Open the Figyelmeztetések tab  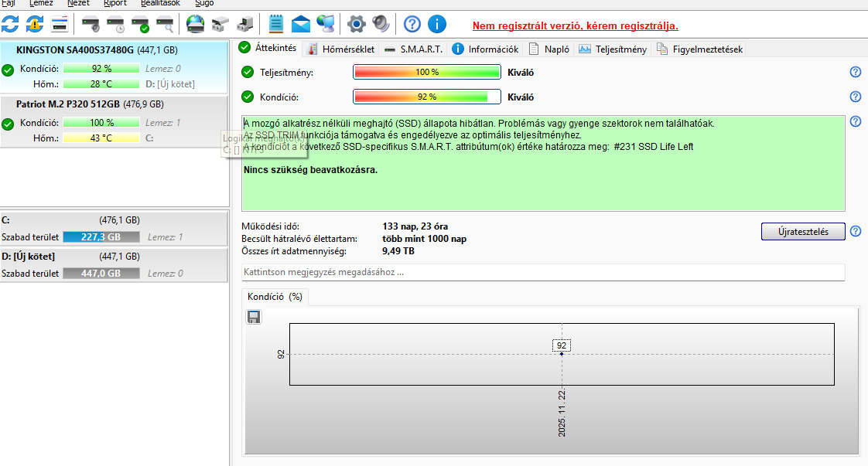click(x=699, y=49)
